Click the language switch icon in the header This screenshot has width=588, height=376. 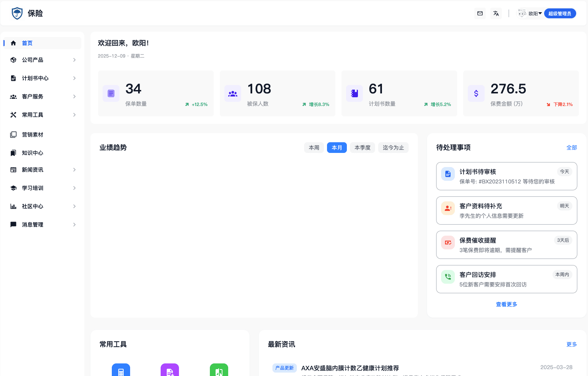pos(496,13)
